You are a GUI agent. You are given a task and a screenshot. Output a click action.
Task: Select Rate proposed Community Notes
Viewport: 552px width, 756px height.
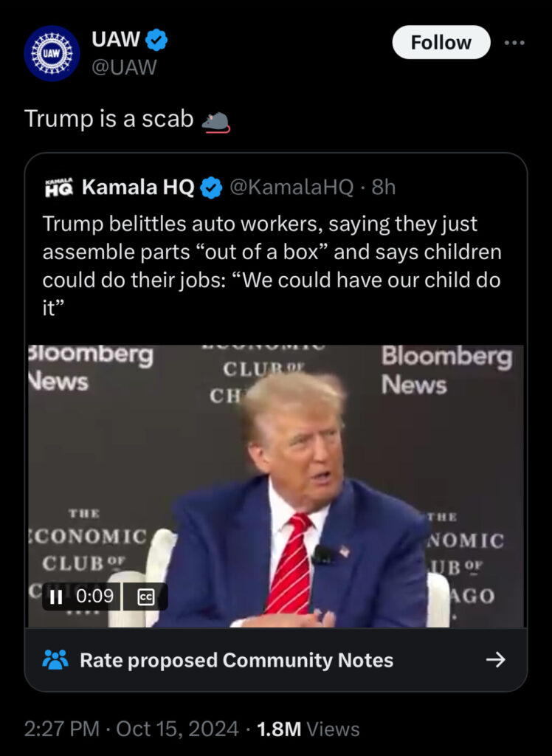tap(236, 659)
